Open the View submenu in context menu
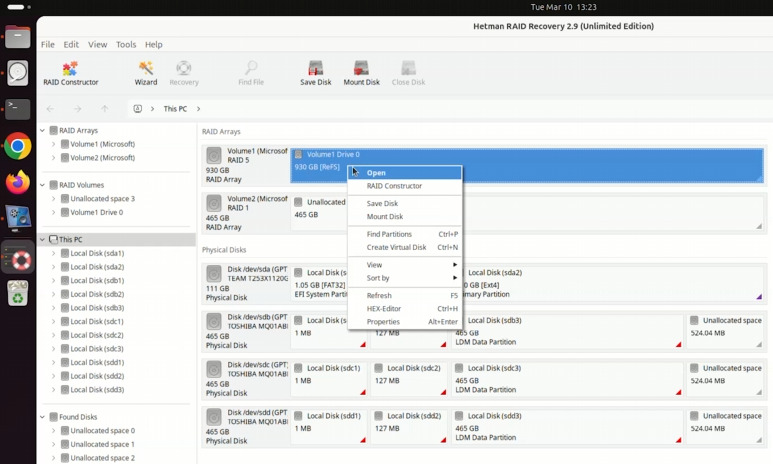The image size is (773, 464). point(405,265)
